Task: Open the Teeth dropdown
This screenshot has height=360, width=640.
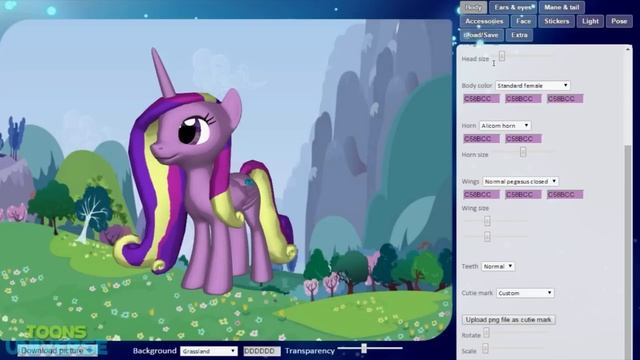Action: coord(498,267)
